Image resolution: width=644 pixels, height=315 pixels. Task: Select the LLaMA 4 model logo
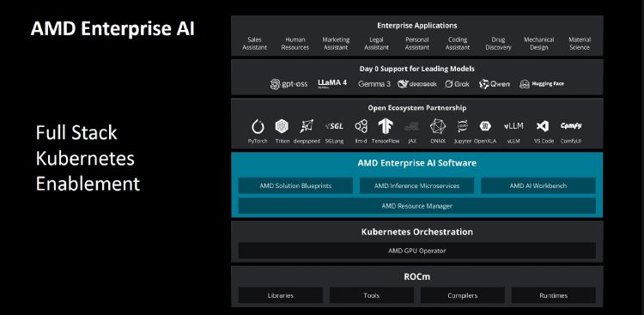click(332, 83)
